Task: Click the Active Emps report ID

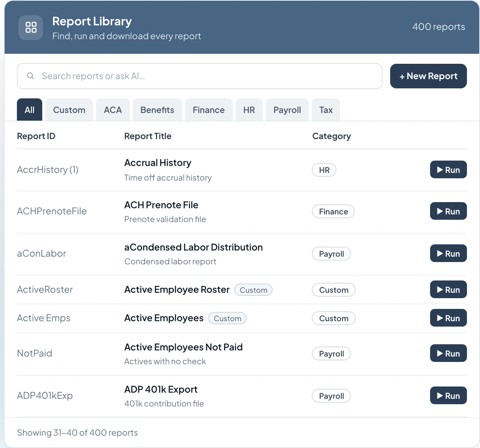Action: click(x=44, y=318)
